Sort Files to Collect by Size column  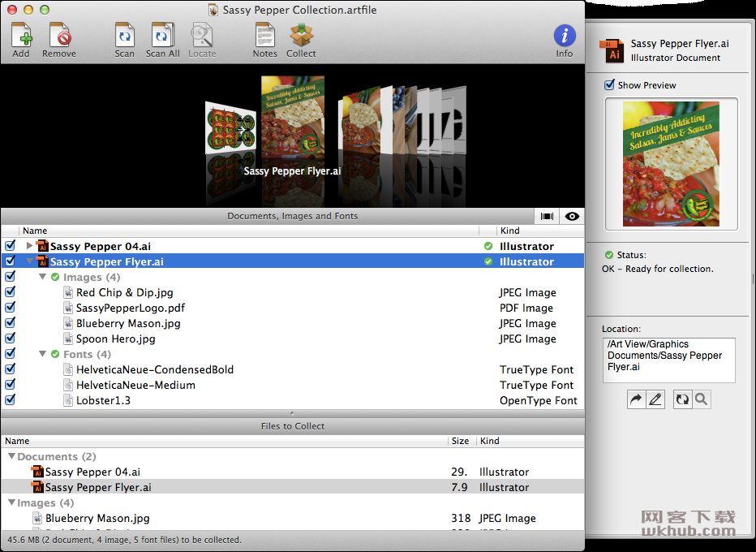pos(462,441)
